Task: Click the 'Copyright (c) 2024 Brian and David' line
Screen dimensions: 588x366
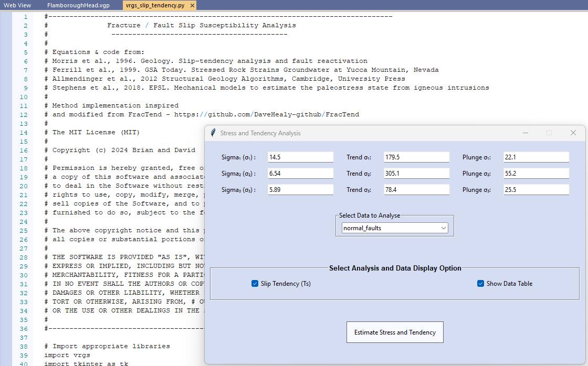Action: coord(120,150)
